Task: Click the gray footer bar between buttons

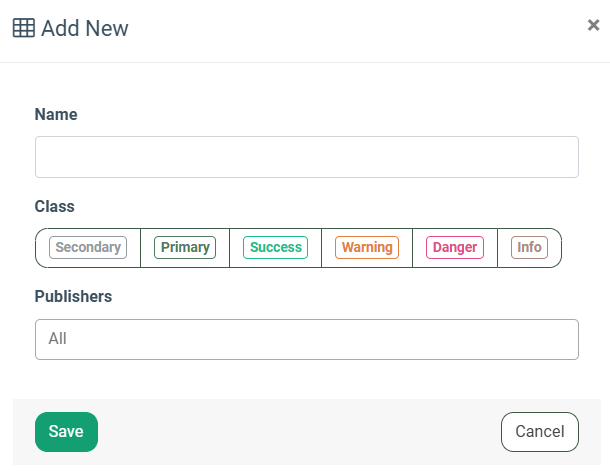Action: tap(300, 432)
